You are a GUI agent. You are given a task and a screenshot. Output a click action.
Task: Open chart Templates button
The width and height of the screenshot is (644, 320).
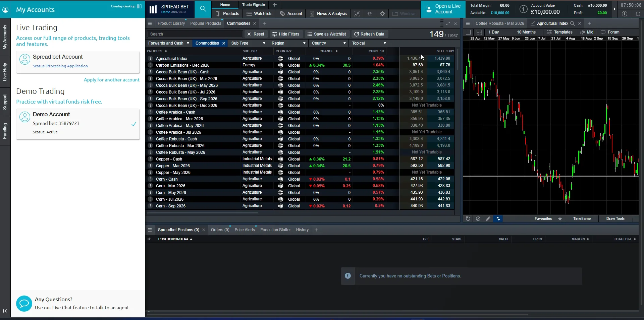click(x=559, y=32)
